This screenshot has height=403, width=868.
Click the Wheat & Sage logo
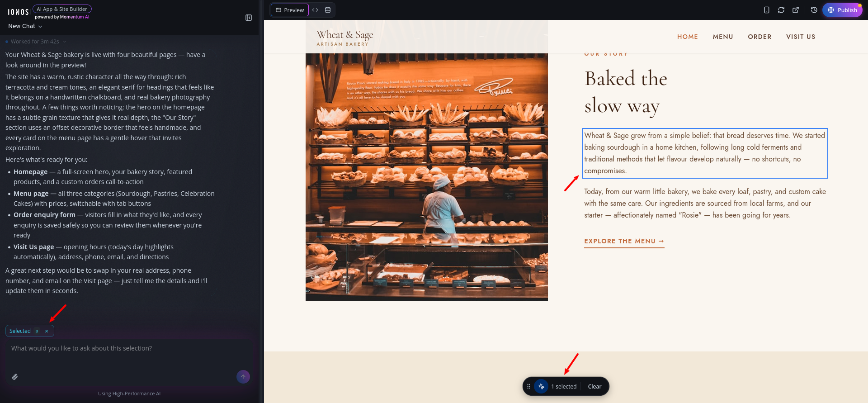click(x=345, y=38)
